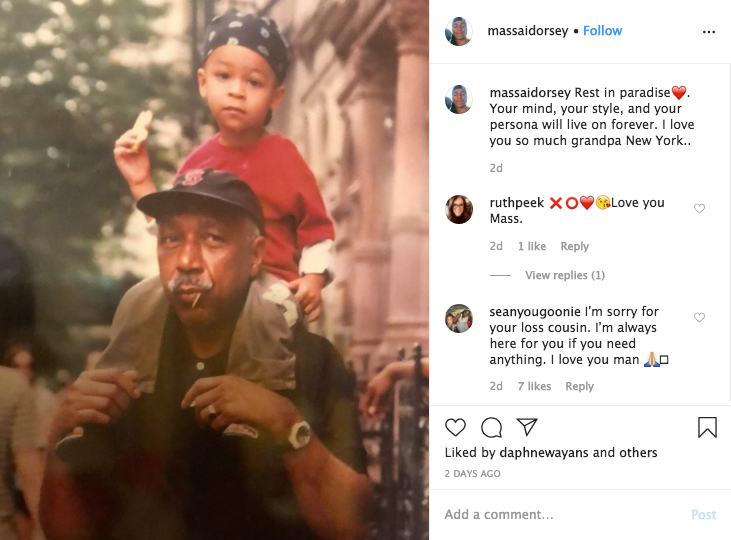Screen dimensions: 731x540
Task: Like ruthpeek's comment with small heart
Action: [x=699, y=209]
